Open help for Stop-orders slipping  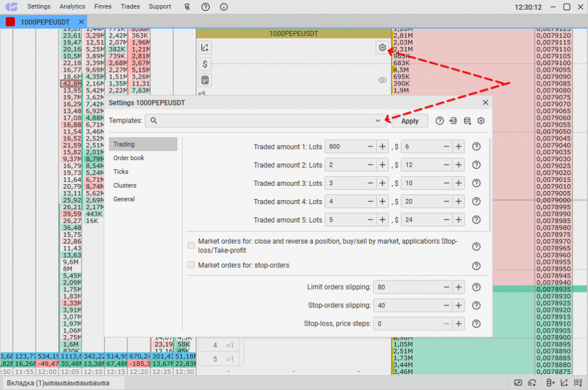pyautogui.click(x=476, y=306)
